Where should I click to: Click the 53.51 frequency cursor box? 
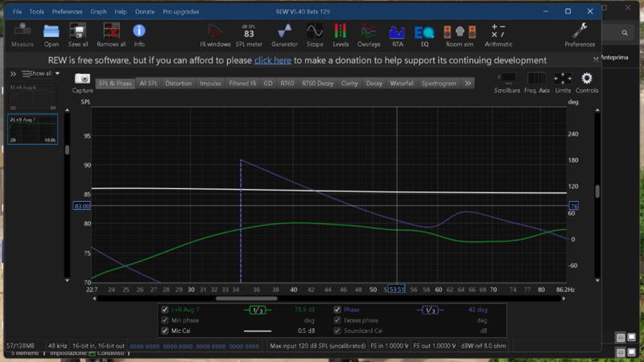point(396,290)
